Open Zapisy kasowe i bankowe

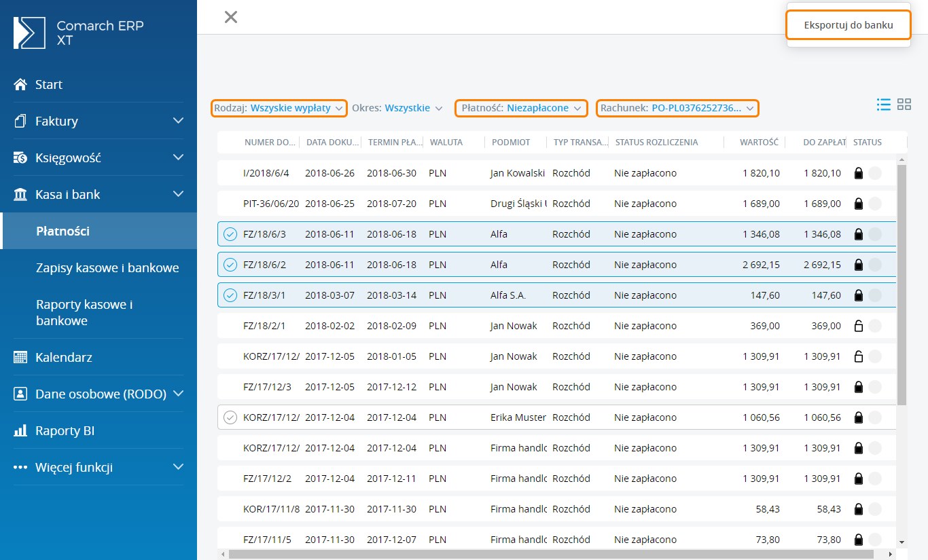click(107, 267)
